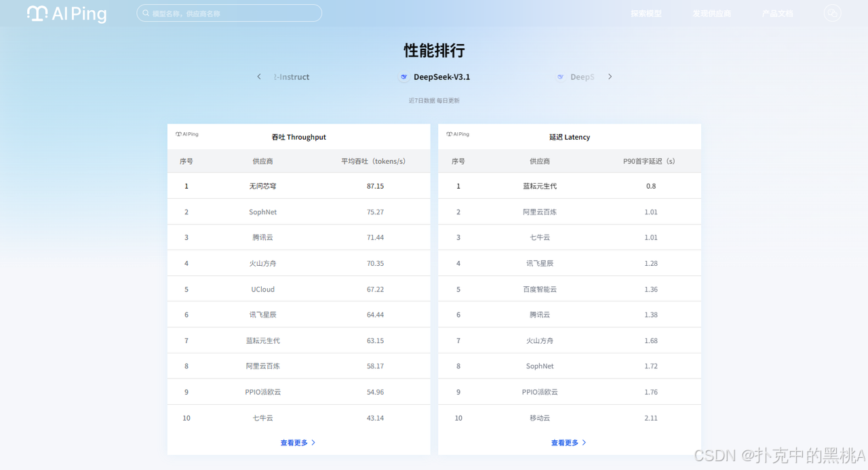Click the 0.8 latency value

click(x=651, y=186)
